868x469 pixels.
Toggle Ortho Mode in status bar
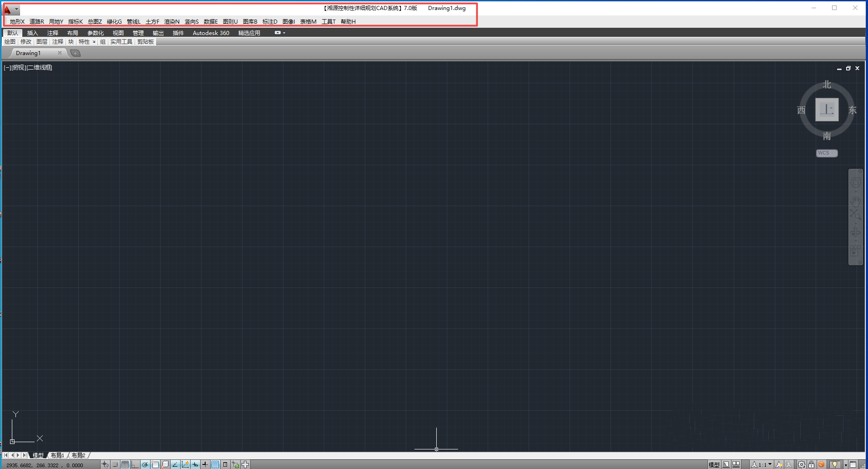(135, 464)
